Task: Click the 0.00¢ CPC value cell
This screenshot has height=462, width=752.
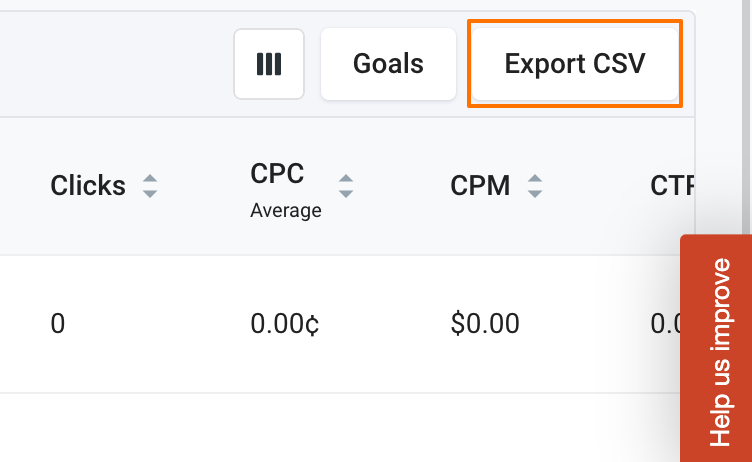Action: [x=285, y=324]
